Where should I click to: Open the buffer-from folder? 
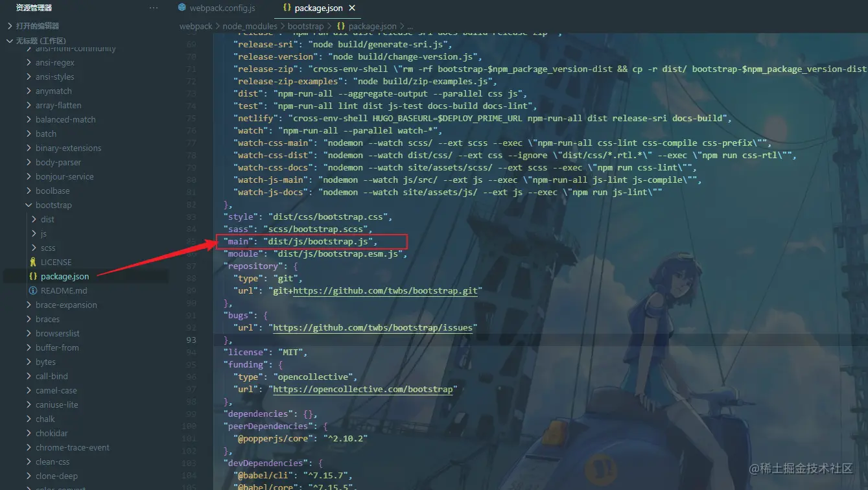[57, 348]
